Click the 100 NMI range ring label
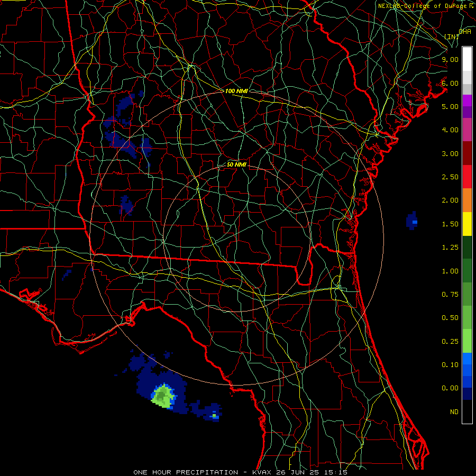The width and height of the screenshot is (476, 476). point(236,91)
